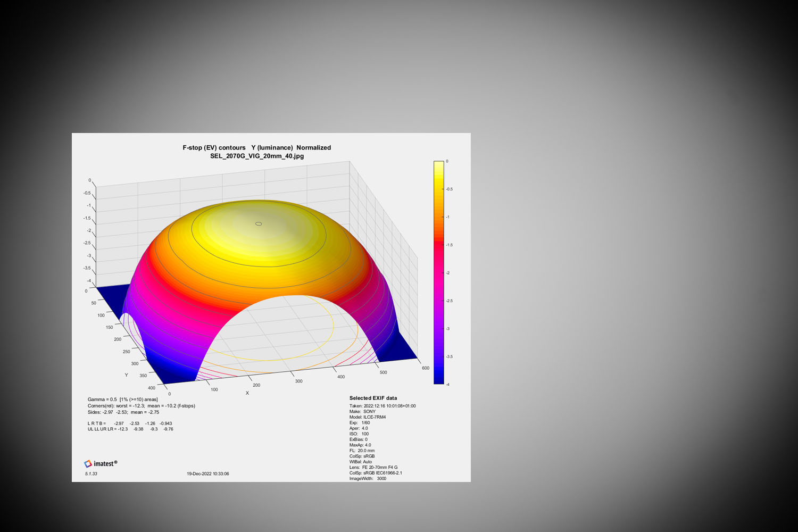Screen dimensions: 798x532
Task: Click the 'UL LL UR LR' values row
Action: 130,429
